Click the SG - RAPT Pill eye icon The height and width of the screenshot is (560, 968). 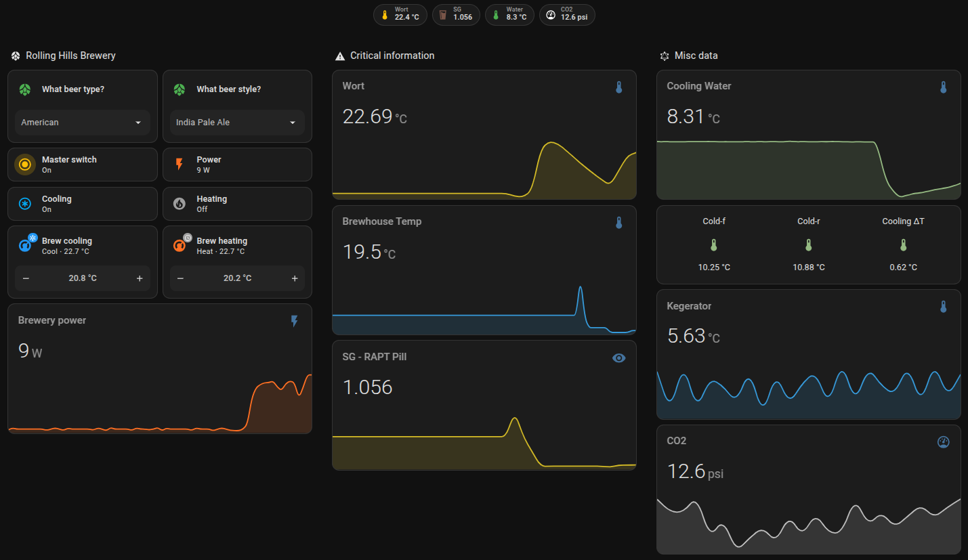point(618,358)
